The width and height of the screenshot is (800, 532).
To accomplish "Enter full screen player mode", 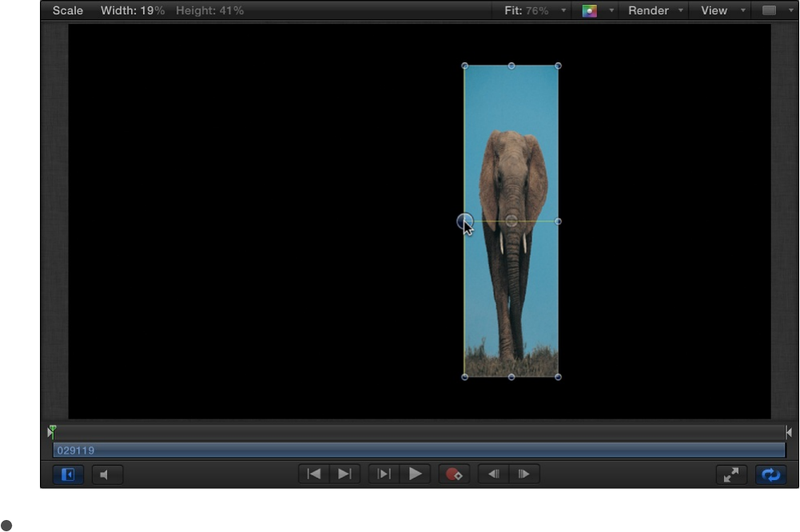I will point(731,474).
